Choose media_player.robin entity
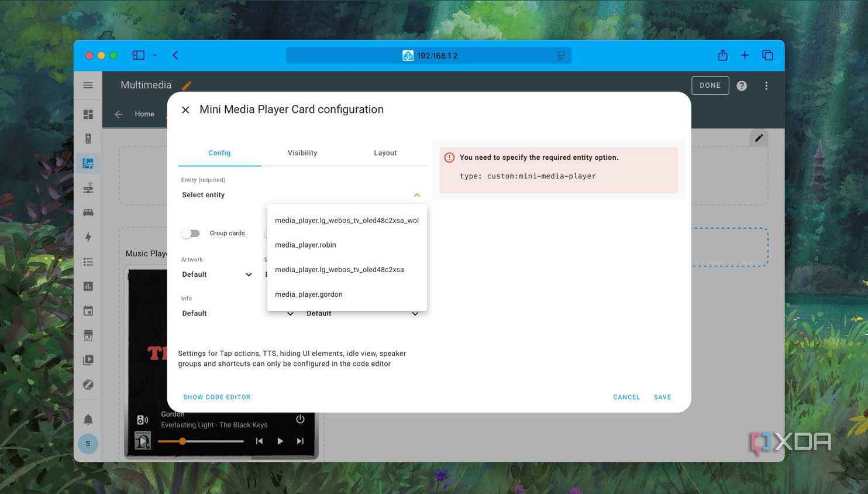Screen dimensions: 868x494 pos(347,245)
